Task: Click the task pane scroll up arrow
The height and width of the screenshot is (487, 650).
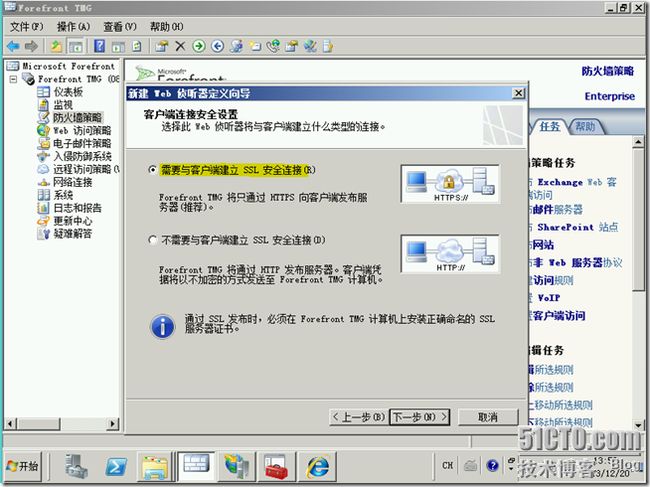Action: click(638, 142)
